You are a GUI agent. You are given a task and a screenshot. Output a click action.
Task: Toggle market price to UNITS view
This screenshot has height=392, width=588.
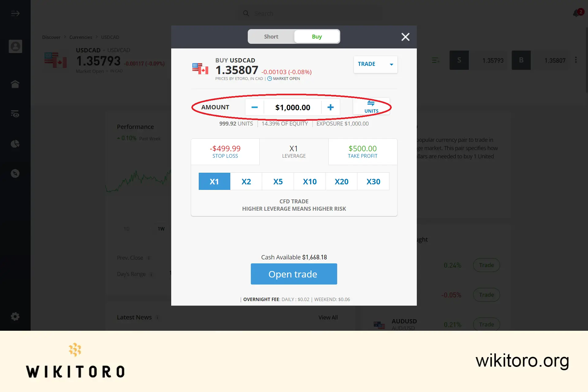click(371, 107)
